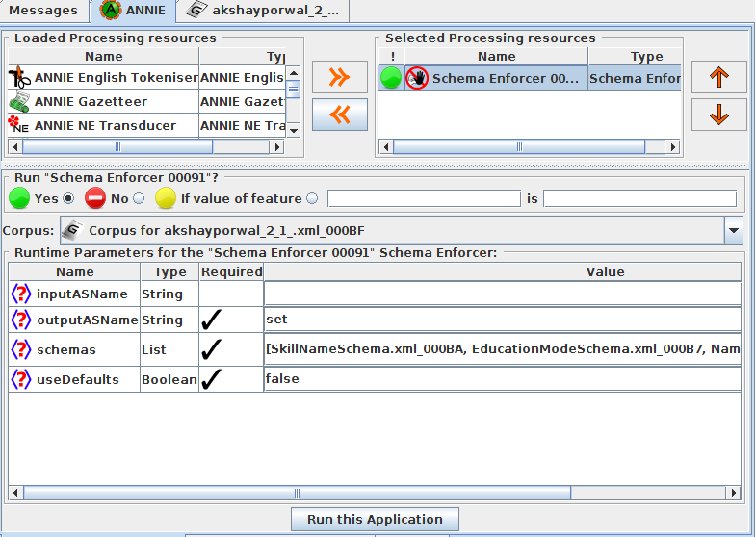
Task: Click the inputASName parameter help icon
Action: click(x=21, y=294)
